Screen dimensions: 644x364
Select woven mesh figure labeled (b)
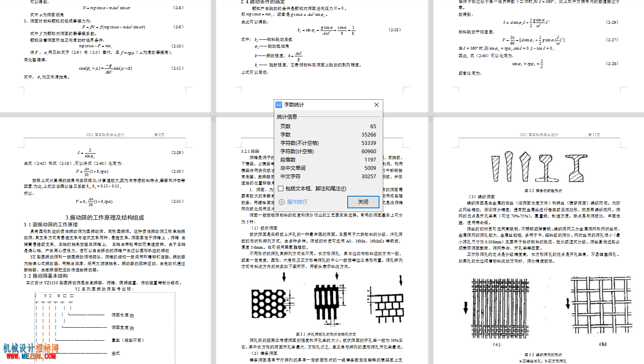point(602,305)
